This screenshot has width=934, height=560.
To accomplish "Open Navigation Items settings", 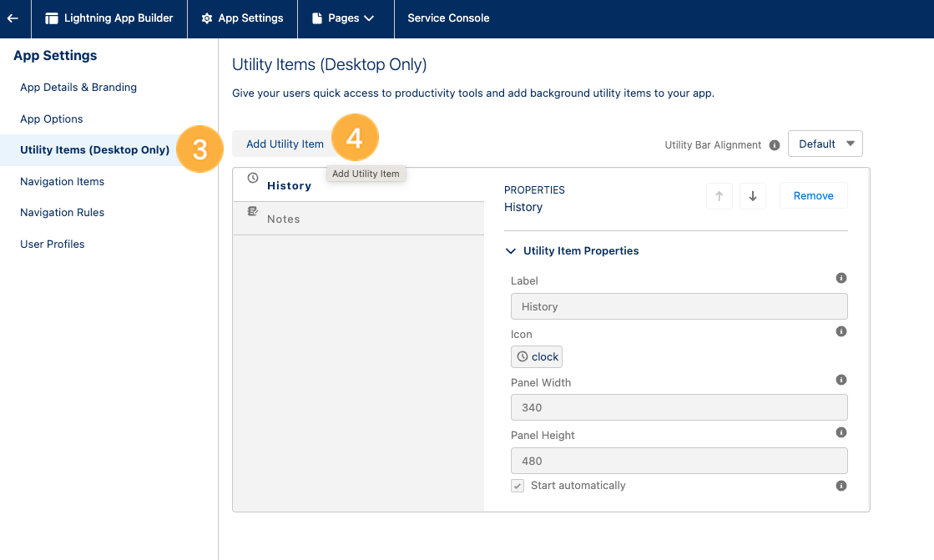I will (62, 181).
